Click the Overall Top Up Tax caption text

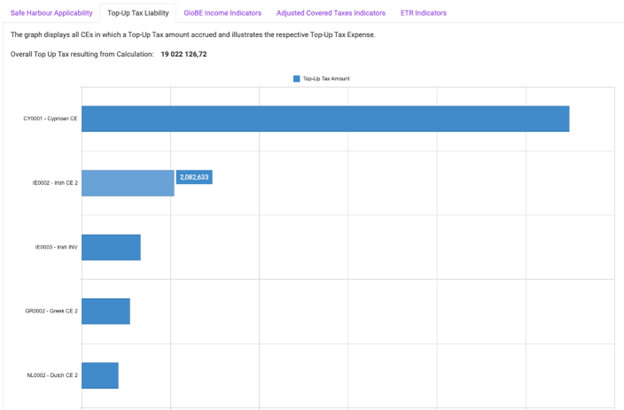click(x=81, y=54)
